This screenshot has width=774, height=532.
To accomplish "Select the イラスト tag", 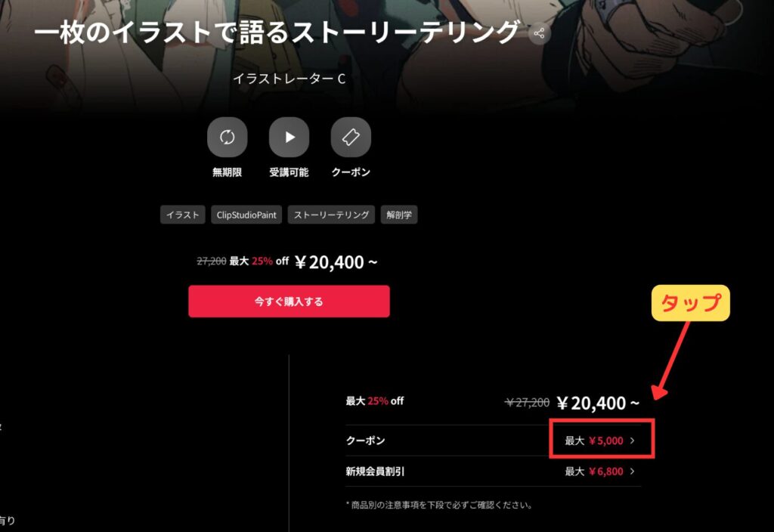I will point(183,215).
